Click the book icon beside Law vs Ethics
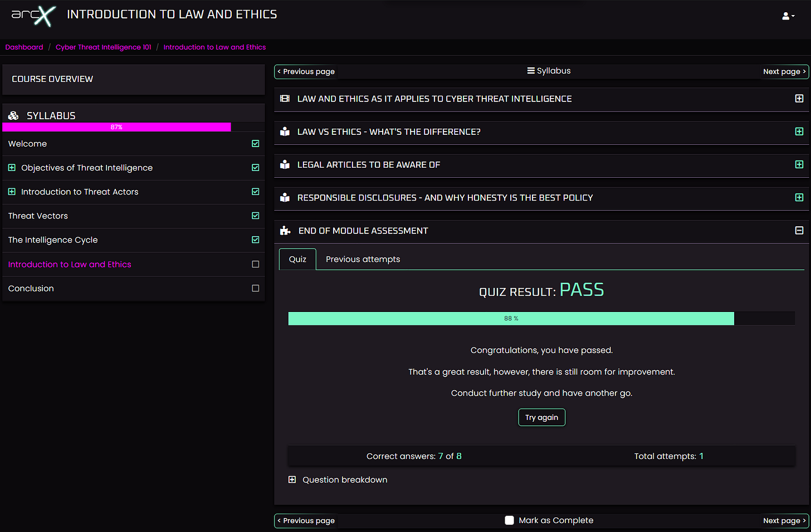 285,131
